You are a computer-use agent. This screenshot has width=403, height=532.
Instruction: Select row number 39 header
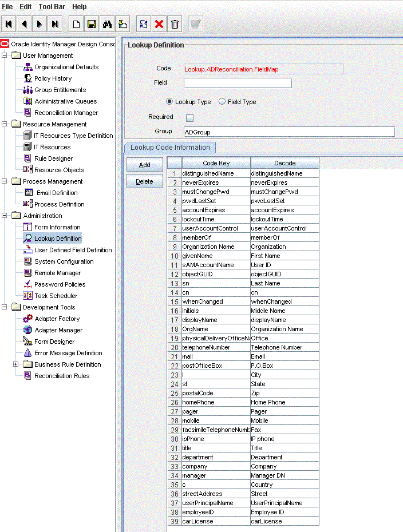[x=175, y=522]
